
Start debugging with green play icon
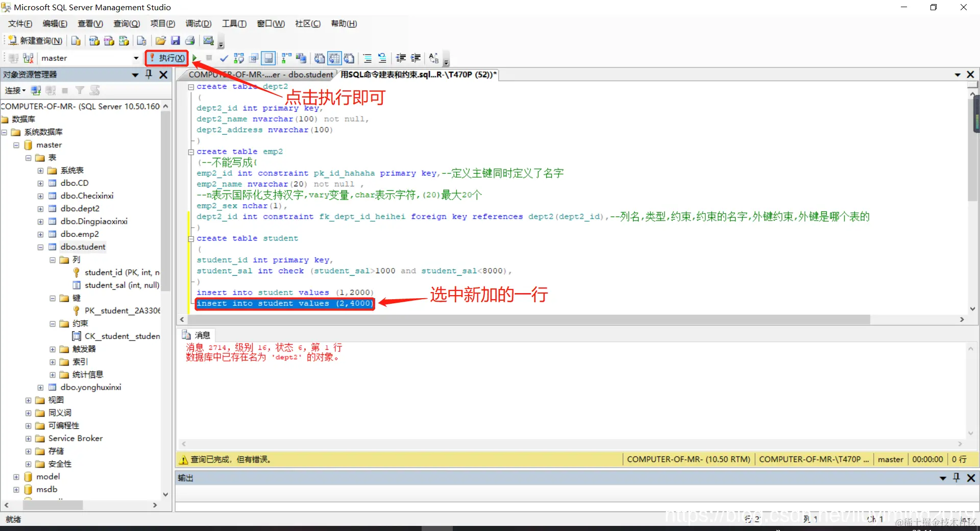tap(195, 58)
